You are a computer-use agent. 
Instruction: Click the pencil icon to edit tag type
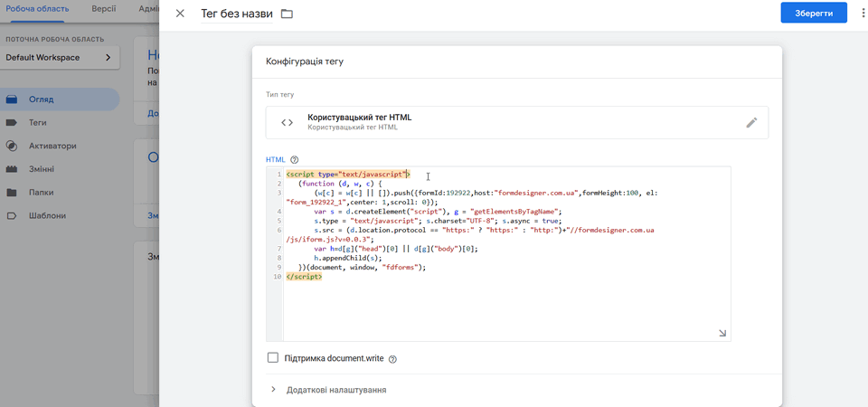(751, 123)
